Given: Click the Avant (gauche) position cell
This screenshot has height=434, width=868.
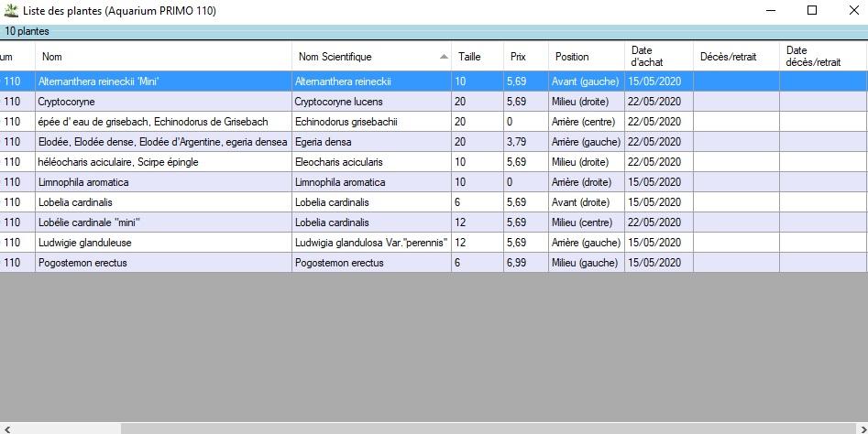Looking at the screenshot, I should point(587,81).
